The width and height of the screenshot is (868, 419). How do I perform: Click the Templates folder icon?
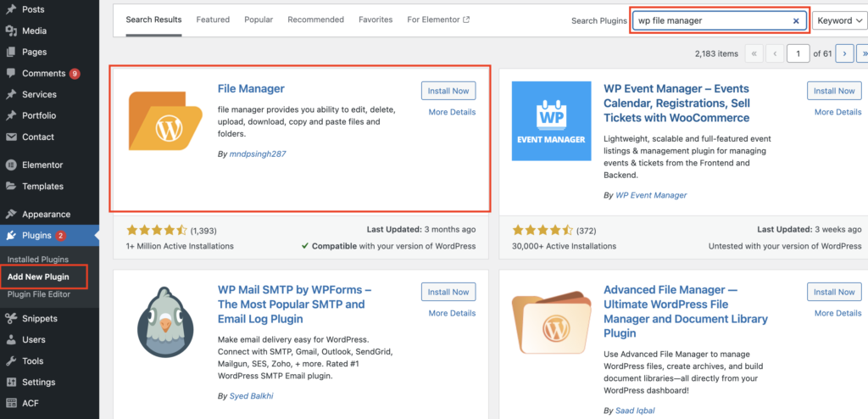click(x=10, y=187)
